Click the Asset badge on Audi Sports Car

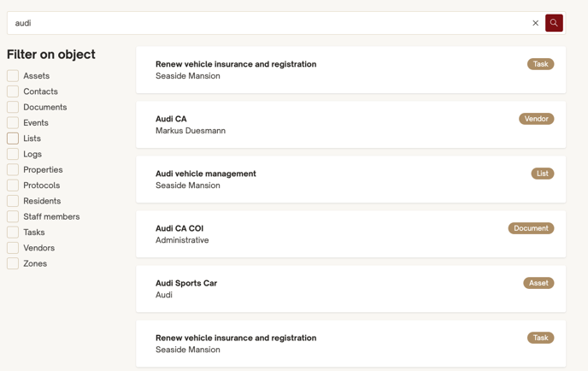click(x=538, y=283)
